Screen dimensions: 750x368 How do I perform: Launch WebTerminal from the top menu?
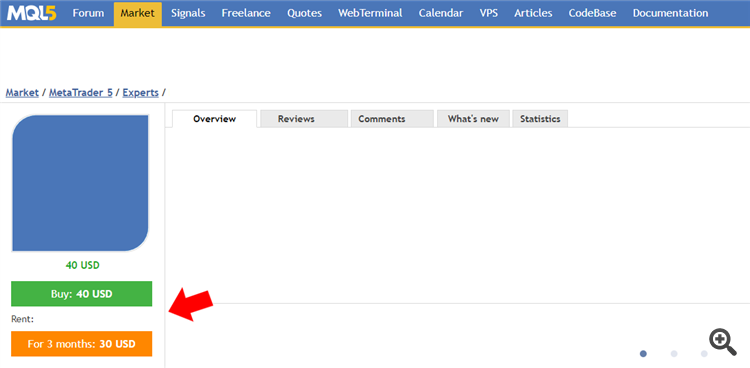click(x=370, y=13)
